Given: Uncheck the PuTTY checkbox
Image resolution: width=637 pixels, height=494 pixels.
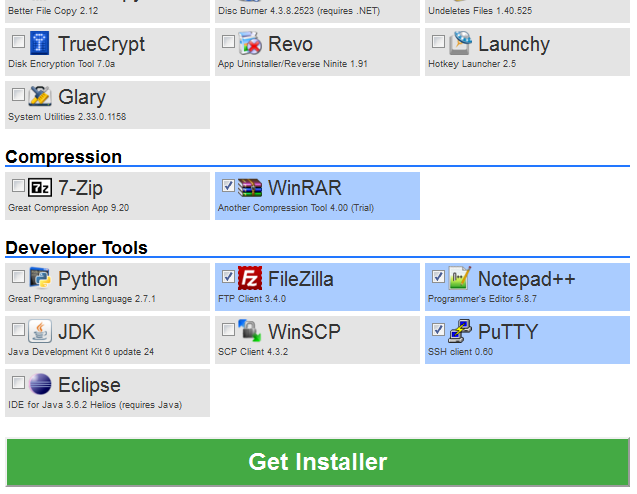Looking at the screenshot, I should pyautogui.click(x=438, y=329).
